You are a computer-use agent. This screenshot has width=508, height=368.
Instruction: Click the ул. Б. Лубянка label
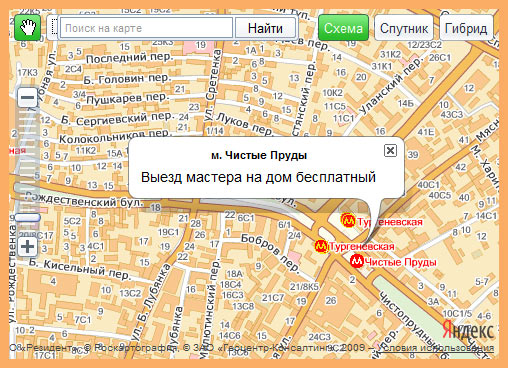point(151,302)
